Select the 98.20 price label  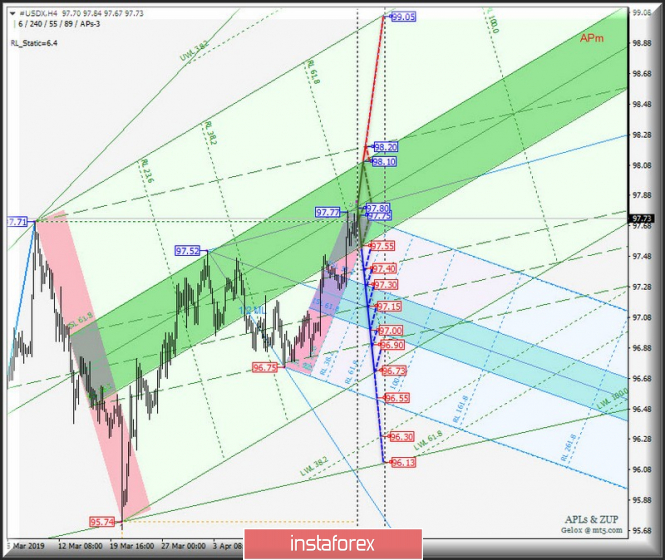pyautogui.click(x=386, y=147)
